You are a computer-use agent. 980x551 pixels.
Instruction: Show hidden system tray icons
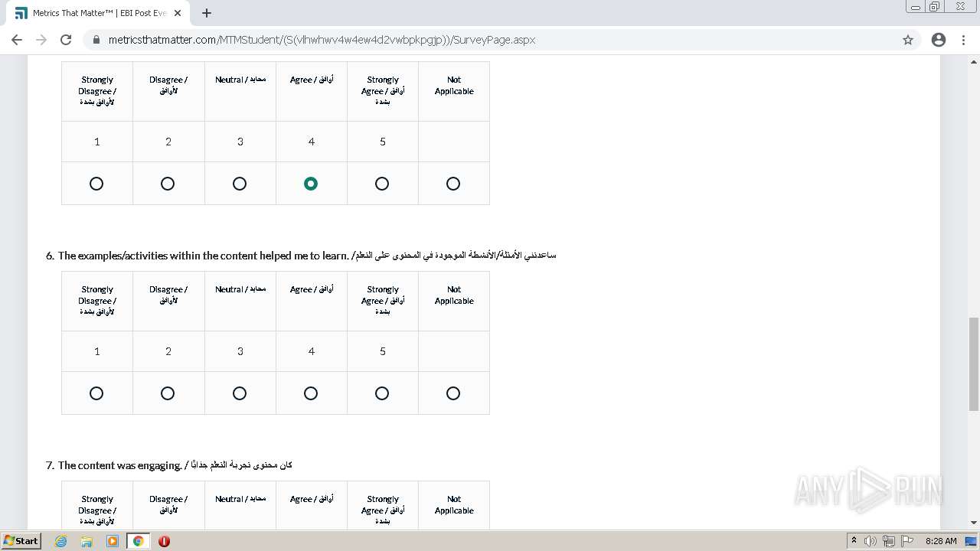854,540
